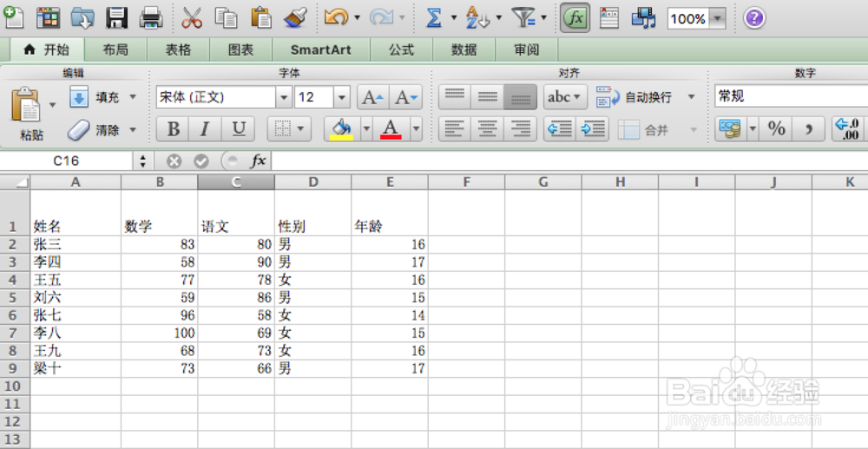Undo the last action
The width and height of the screenshot is (868, 449).
[337, 17]
